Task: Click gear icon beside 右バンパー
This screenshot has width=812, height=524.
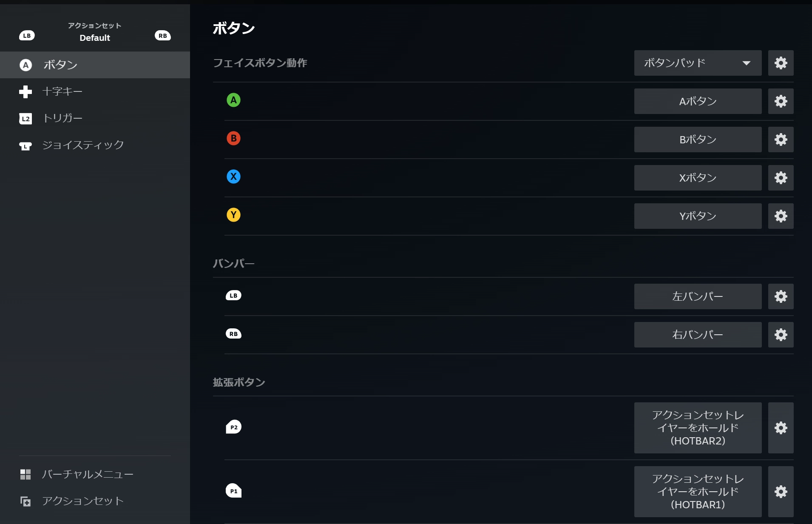Action: pos(781,335)
